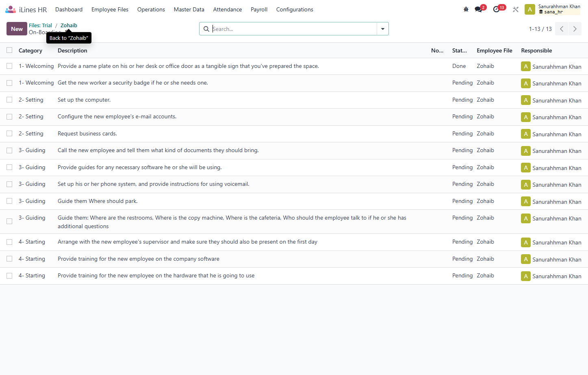Open the Payroll menu
The width and height of the screenshot is (588, 375).
tap(259, 9)
